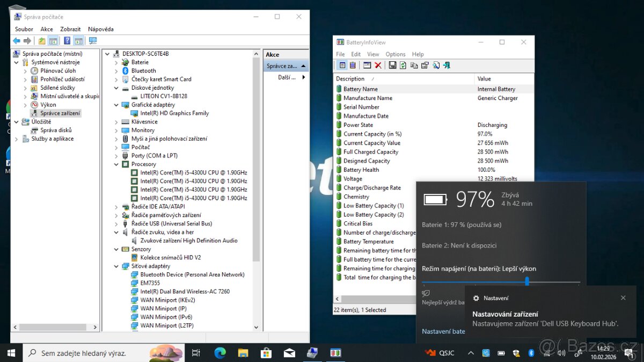Image resolution: width=644 pixels, height=362 pixels.
Task: Collapse the Procesory device category
Action: [116, 164]
